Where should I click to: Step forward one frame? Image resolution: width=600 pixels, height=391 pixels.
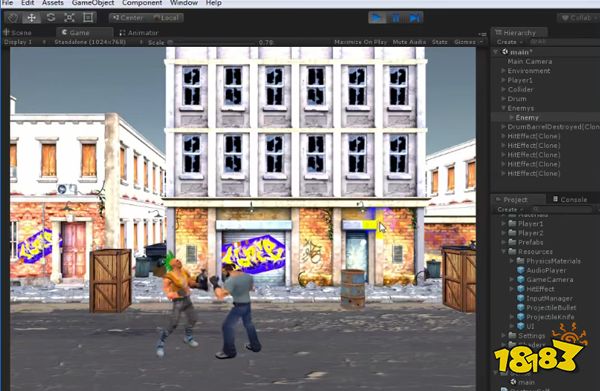414,18
